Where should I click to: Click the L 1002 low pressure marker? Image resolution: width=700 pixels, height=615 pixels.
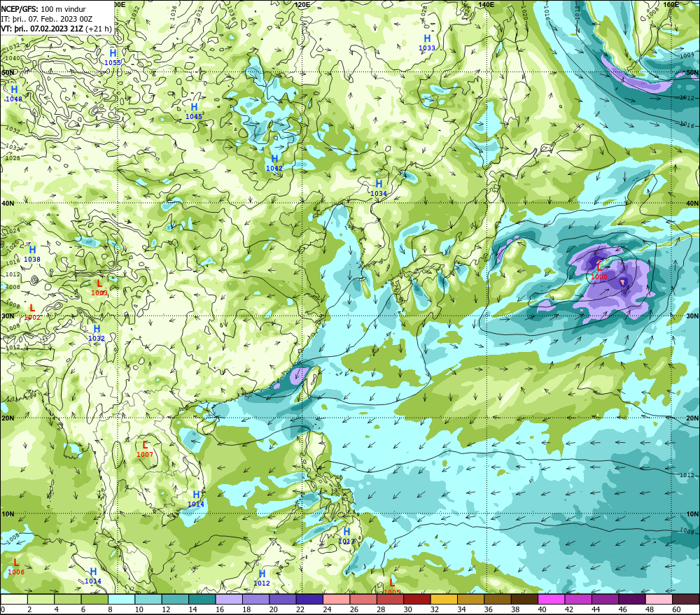pyautogui.click(x=32, y=312)
